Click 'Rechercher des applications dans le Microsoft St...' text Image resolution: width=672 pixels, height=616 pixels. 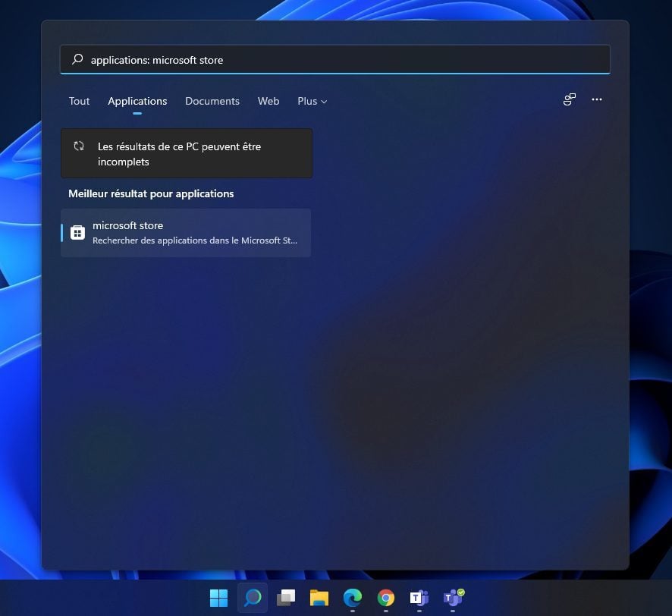(x=195, y=240)
